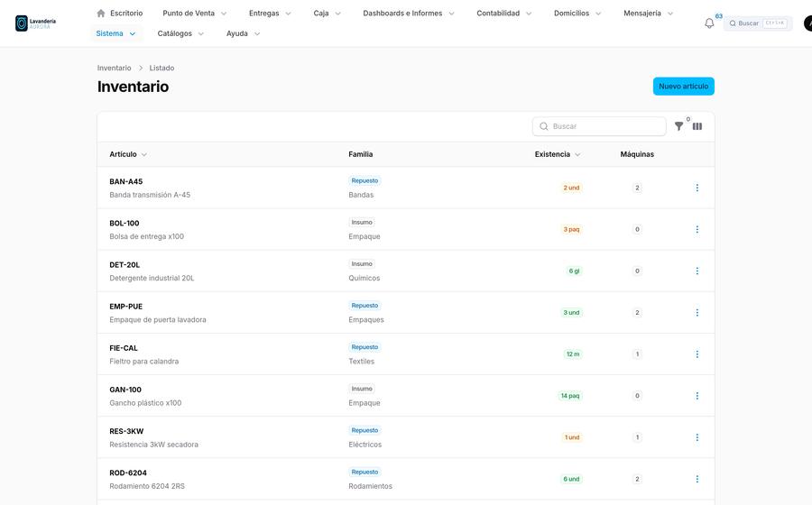Select article DET-20L
812x505 pixels.
click(x=125, y=265)
